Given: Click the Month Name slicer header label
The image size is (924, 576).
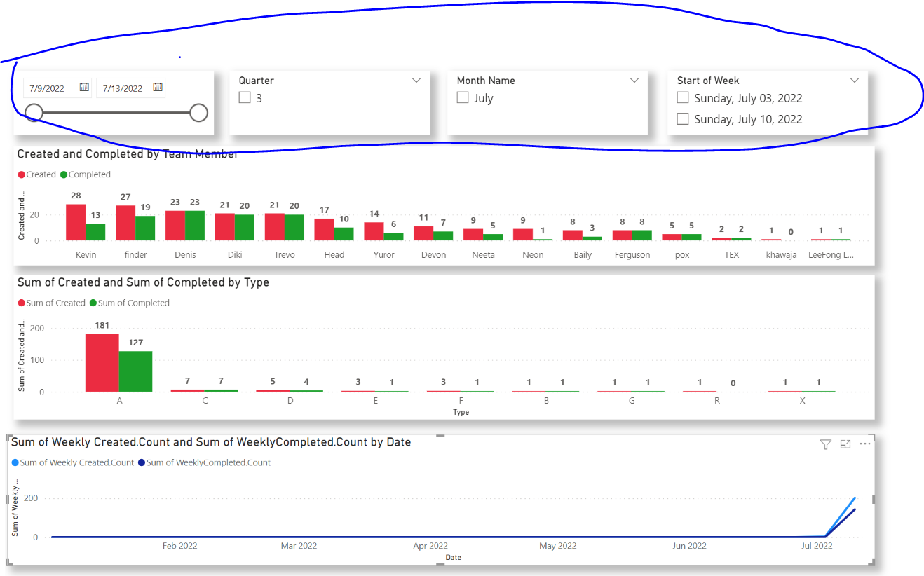Looking at the screenshot, I should [x=486, y=81].
